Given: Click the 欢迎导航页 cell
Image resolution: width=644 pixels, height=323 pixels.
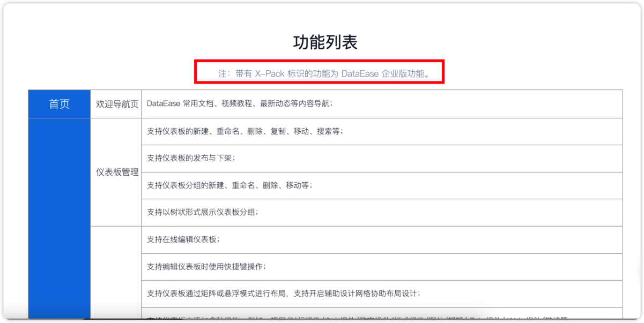Looking at the screenshot, I should click(116, 104).
